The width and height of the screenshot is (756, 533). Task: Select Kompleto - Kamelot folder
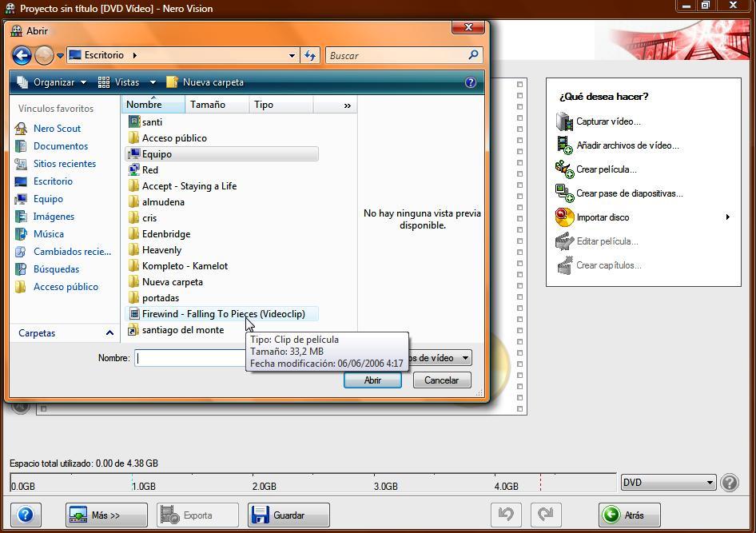click(222, 266)
